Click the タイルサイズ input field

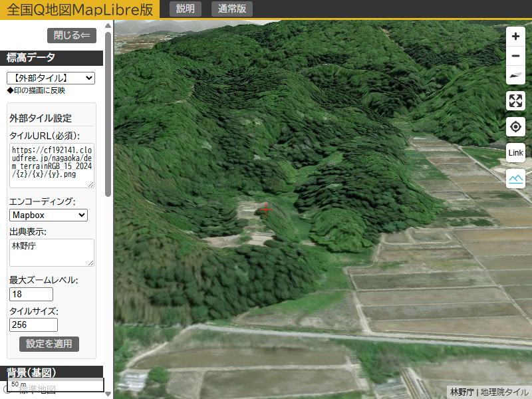tap(33, 325)
